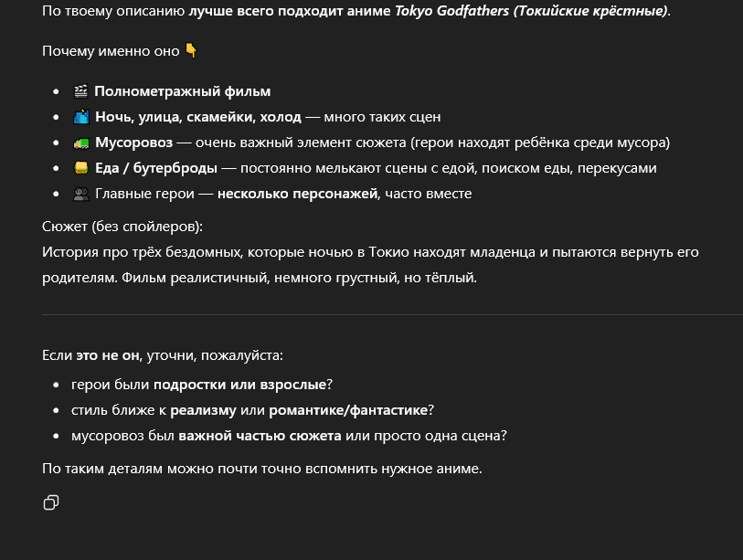Click the bold phrase важной частью сюжета
This screenshot has height=560, width=743.
point(260,436)
